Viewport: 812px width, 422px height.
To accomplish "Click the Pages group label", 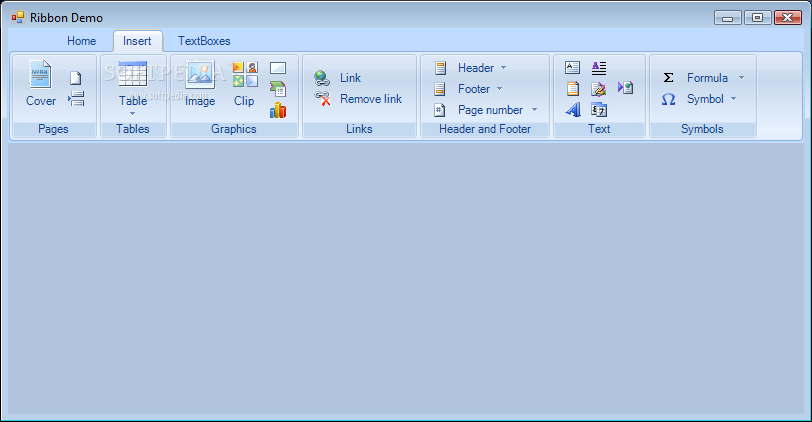I will click(53, 129).
